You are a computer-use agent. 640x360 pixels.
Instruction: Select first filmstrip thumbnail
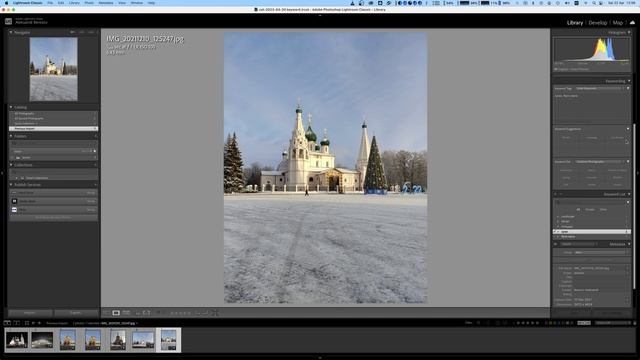(17, 340)
